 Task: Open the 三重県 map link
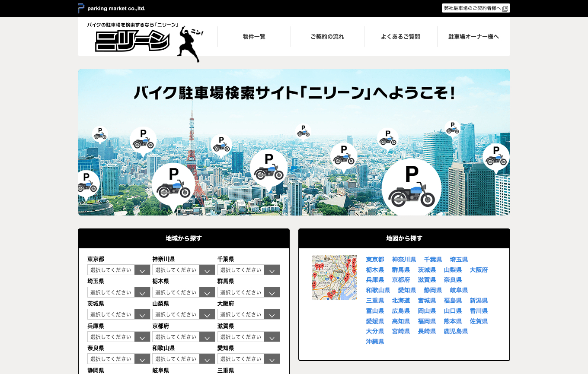click(x=375, y=301)
